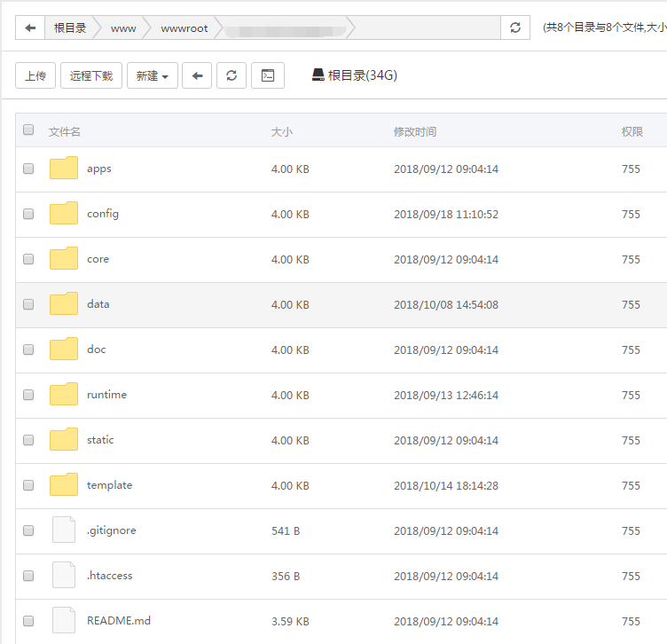Image resolution: width=667 pixels, height=644 pixels.
Task: Click the toolbar refresh icon button
Action: (x=231, y=75)
